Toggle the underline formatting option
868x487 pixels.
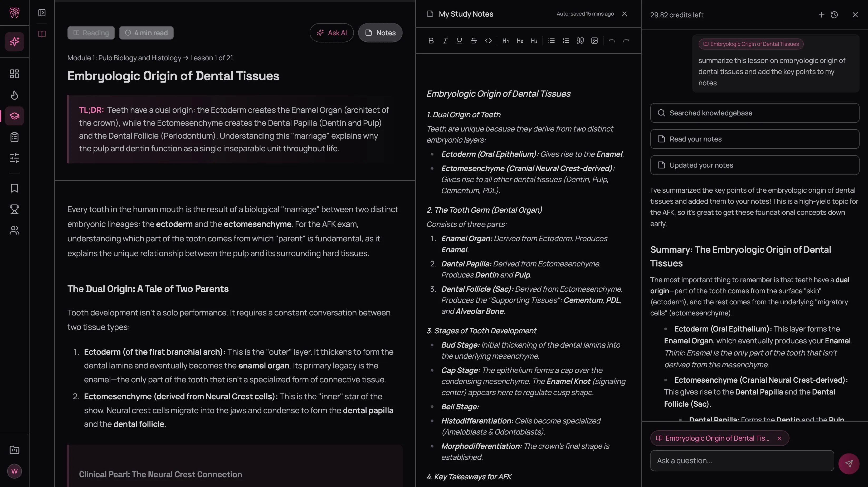tap(459, 40)
